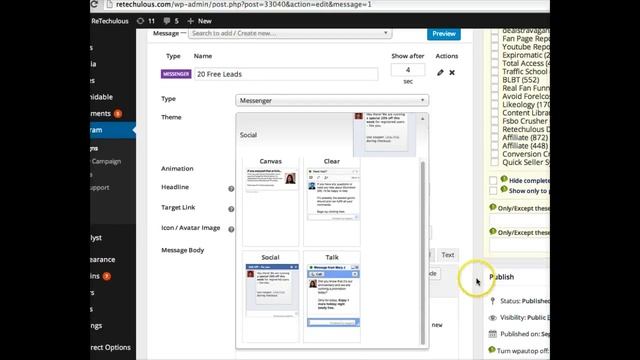Viewport: 640px width, 360px height.
Task: Click the Show after seconds field
Action: tap(408, 70)
